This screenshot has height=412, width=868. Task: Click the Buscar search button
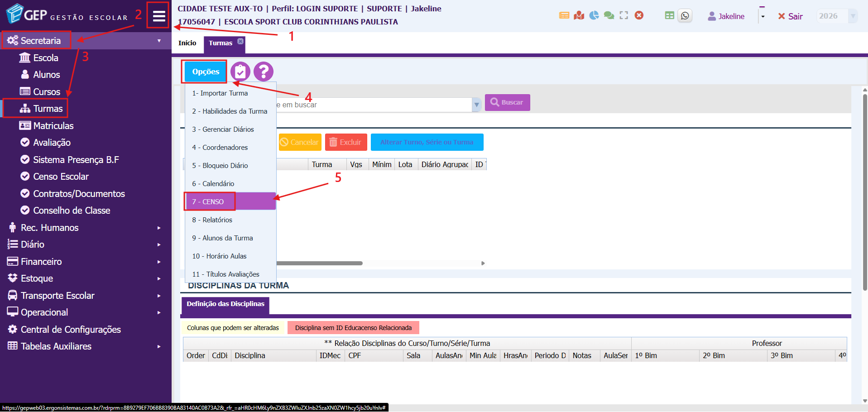[x=508, y=102]
